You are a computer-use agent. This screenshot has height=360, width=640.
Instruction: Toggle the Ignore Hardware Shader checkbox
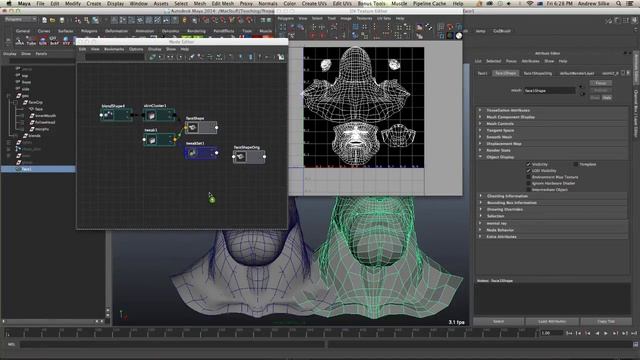529,183
